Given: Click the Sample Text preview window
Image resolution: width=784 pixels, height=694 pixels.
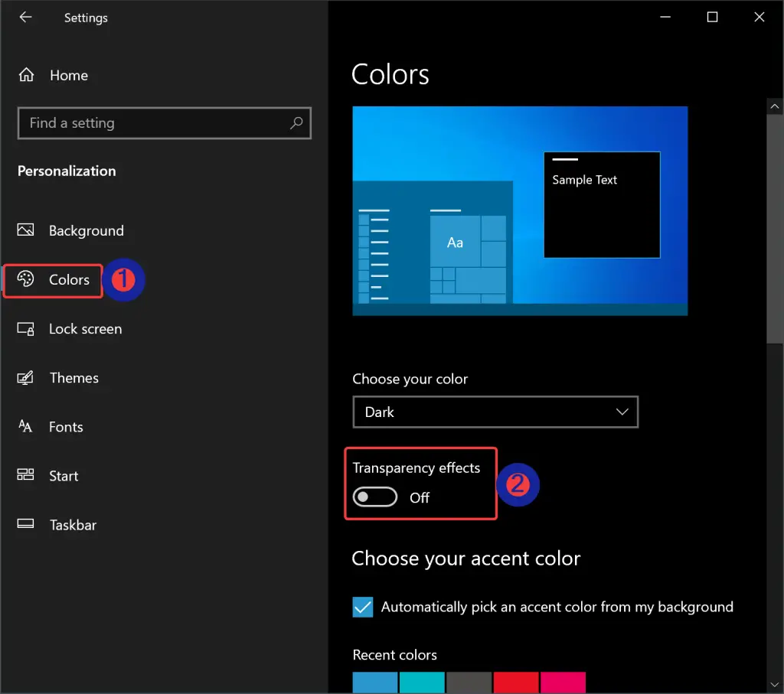Looking at the screenshot, I should (x=601, y=205).
